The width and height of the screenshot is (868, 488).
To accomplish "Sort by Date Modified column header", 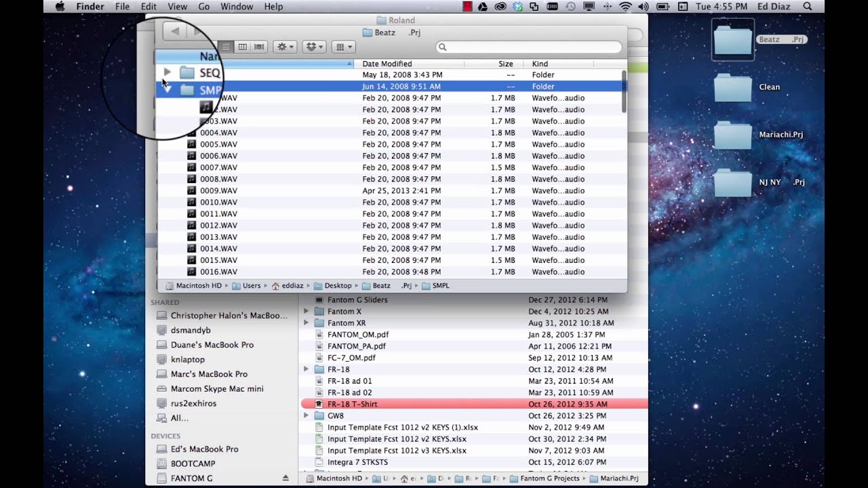I will point(409,64).
